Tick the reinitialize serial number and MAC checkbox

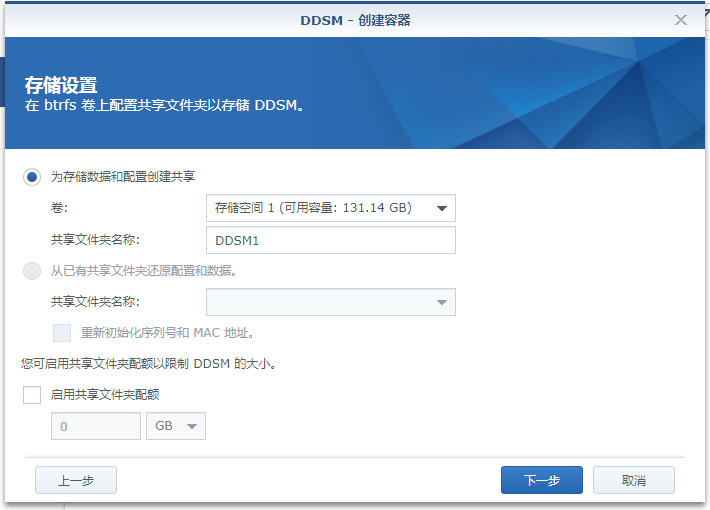pyautogui.click(x=62, y=333)
